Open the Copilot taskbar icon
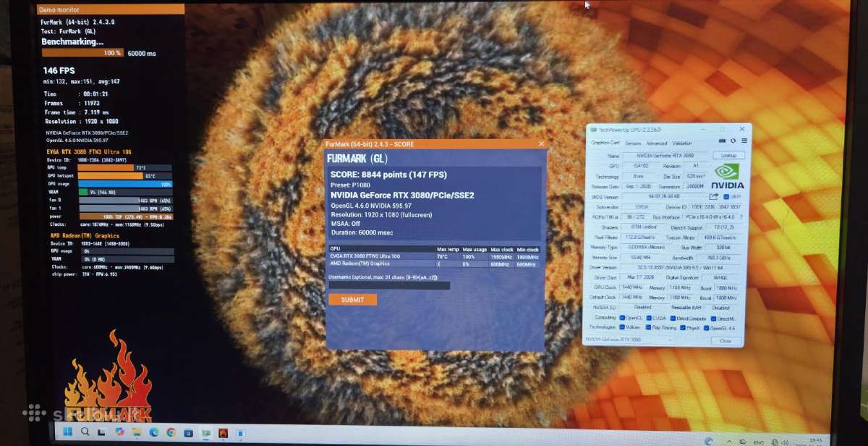Image resolution: width=868 pixels, height=446 pixels. coord(120,432)
